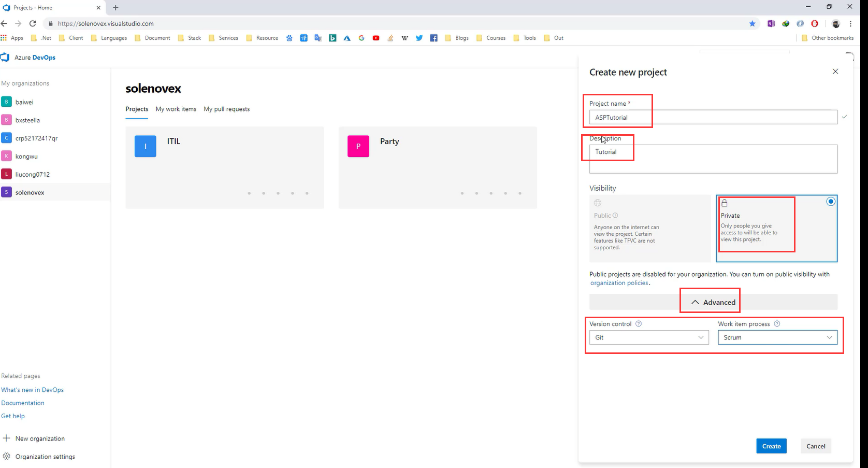Select the kongwu organization
Image resolution: width=868 pixels, height=468 pixels.
click(55, 156)
